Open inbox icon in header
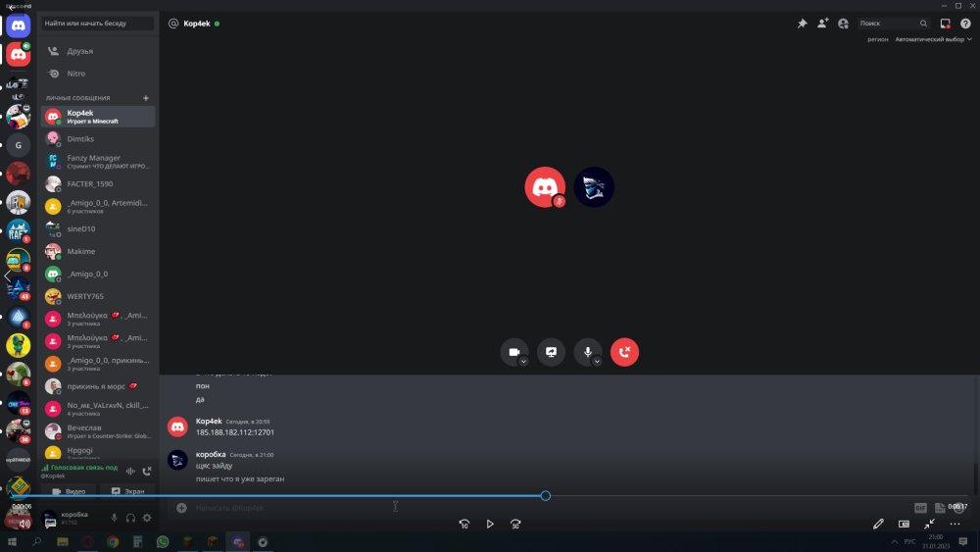Image resolution: width=980 pixels, height=552 pixels. click(945, 24)
